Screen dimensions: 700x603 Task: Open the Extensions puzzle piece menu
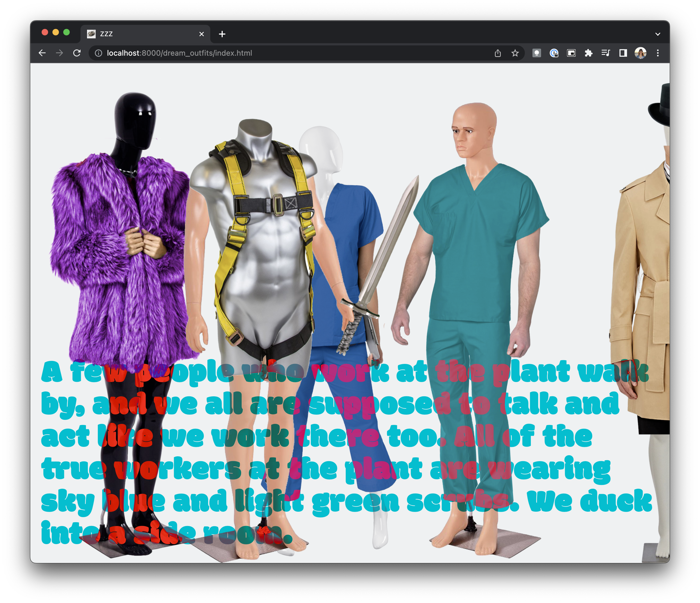tap(589, 53)
